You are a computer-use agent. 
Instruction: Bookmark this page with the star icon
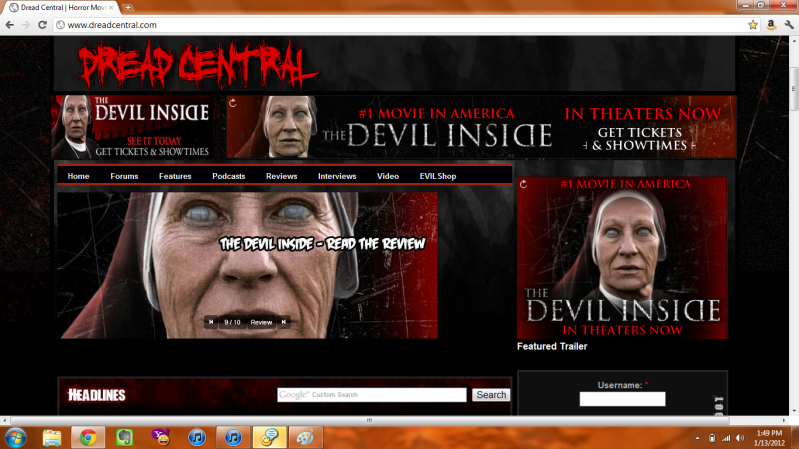click(753, 24)
